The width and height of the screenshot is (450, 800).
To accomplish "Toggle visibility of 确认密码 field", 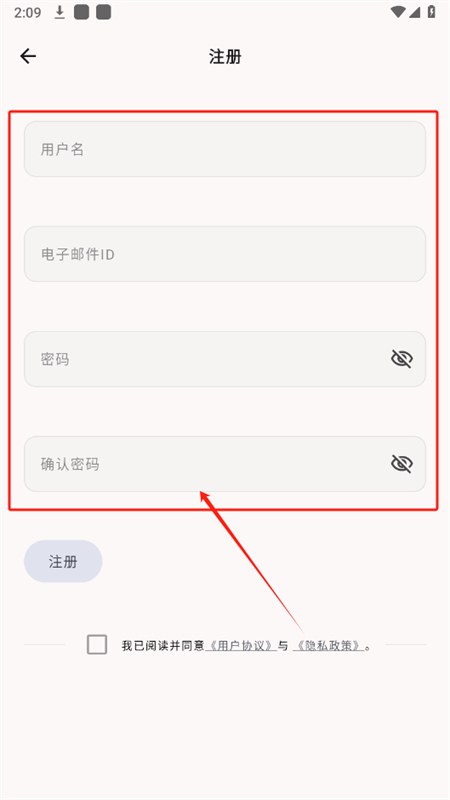I will [x=402, y=464].
